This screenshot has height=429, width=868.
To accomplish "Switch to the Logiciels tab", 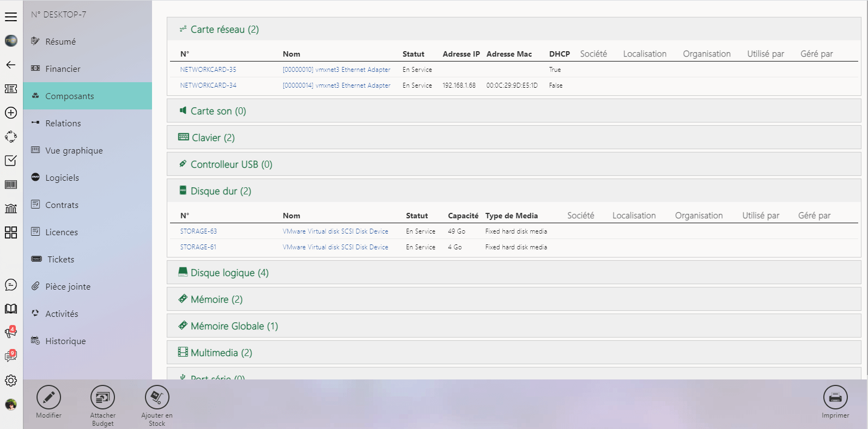I will tap(62, 178).
